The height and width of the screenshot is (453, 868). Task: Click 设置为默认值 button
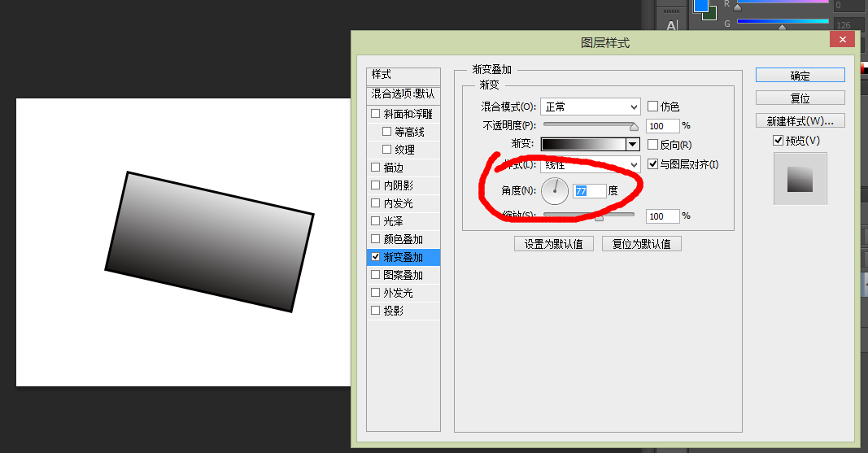(553, 244)
